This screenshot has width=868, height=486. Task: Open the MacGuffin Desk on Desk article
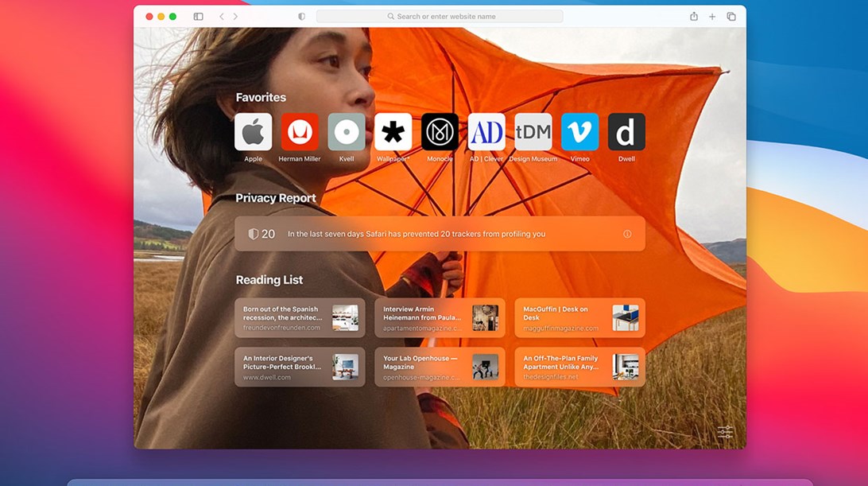point(579,318)
